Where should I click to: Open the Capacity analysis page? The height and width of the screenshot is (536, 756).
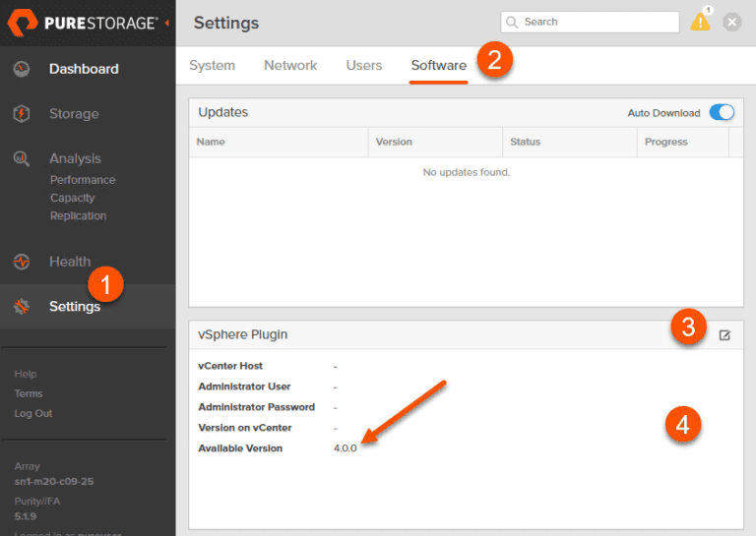(x=72, y=198)
